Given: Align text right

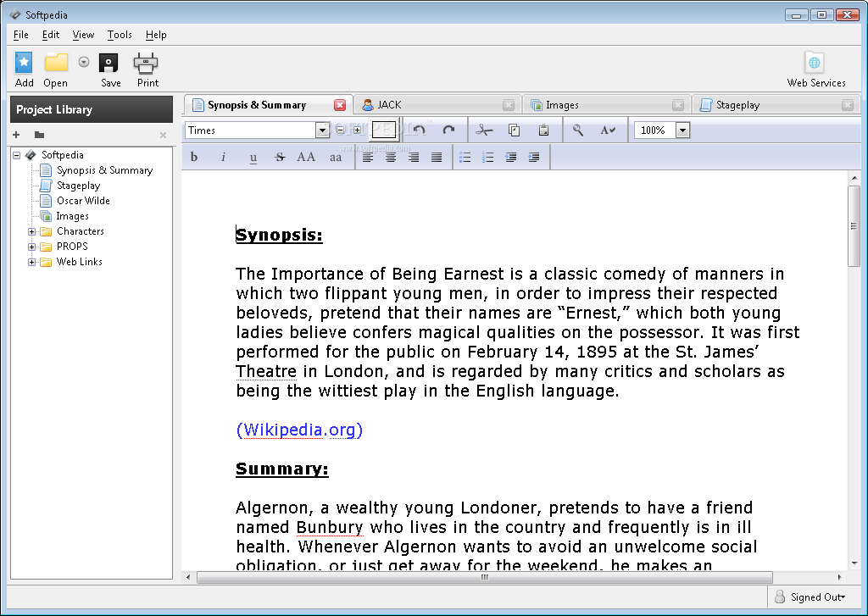Looking at the screenshot, I should (x=414, y=158).
